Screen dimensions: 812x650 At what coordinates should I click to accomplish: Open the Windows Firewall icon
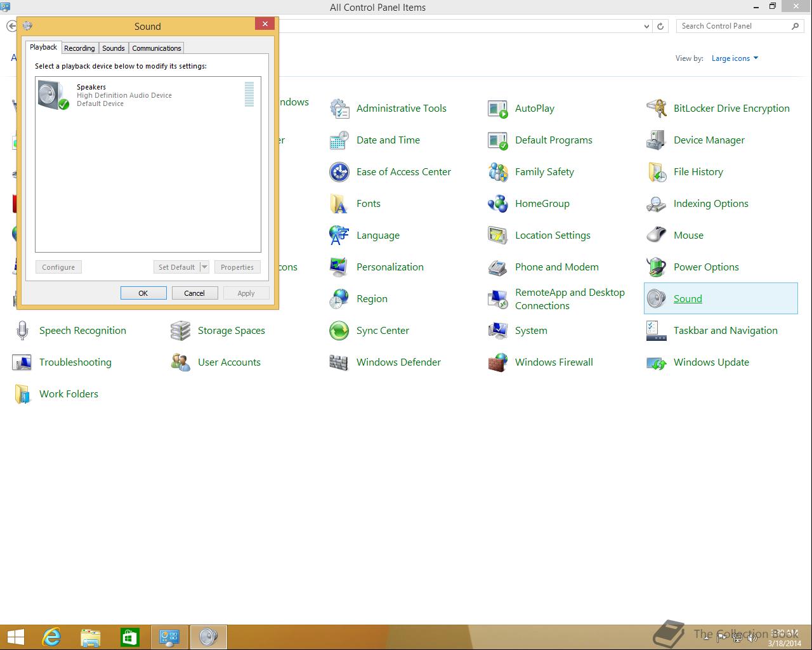tap(498, 362)
